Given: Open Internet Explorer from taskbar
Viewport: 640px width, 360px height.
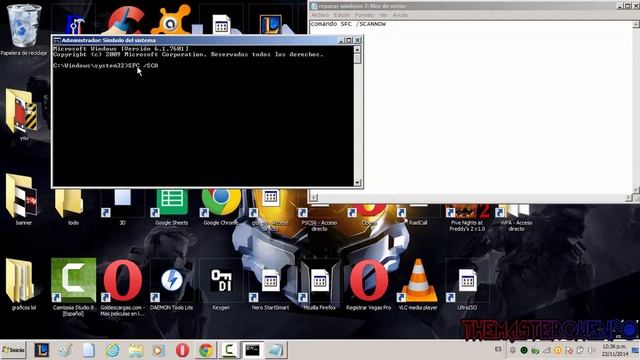Looking at the screenshot, I should click(113, 350).
